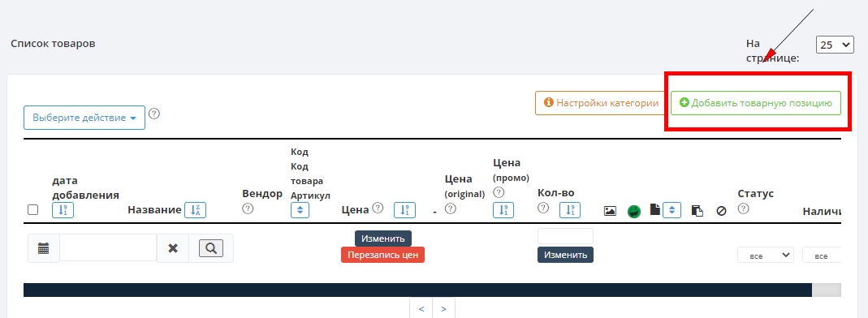Click the horizontal dark scrollbar
Viewport: 868px width, 318px height.
pos(417,290)
